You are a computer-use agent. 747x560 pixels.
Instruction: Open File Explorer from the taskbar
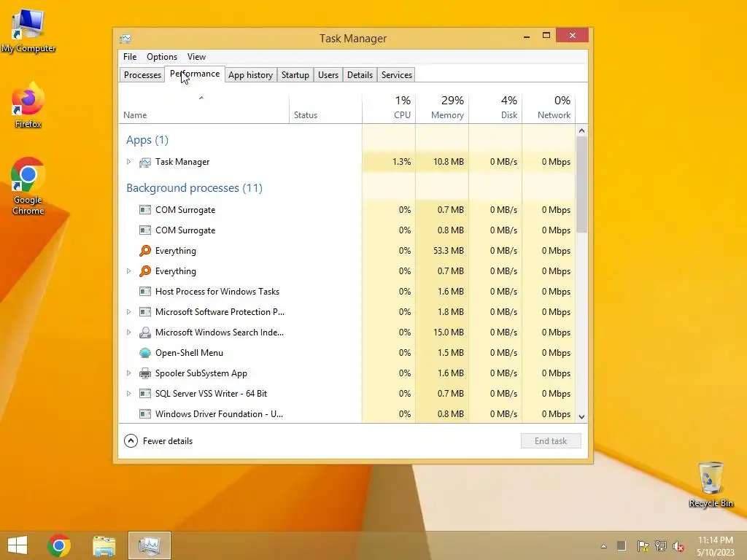tap(104, 545)
